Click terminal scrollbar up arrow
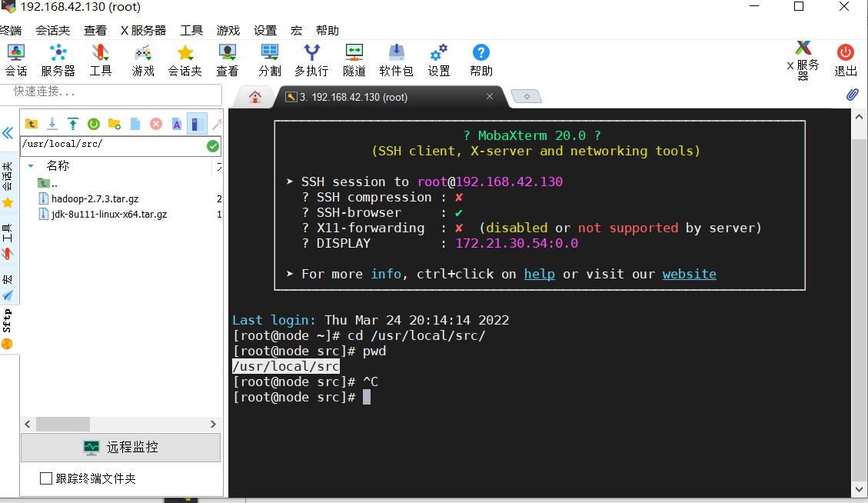Screen dimensions: 868x503 click(x=859, y=117)
